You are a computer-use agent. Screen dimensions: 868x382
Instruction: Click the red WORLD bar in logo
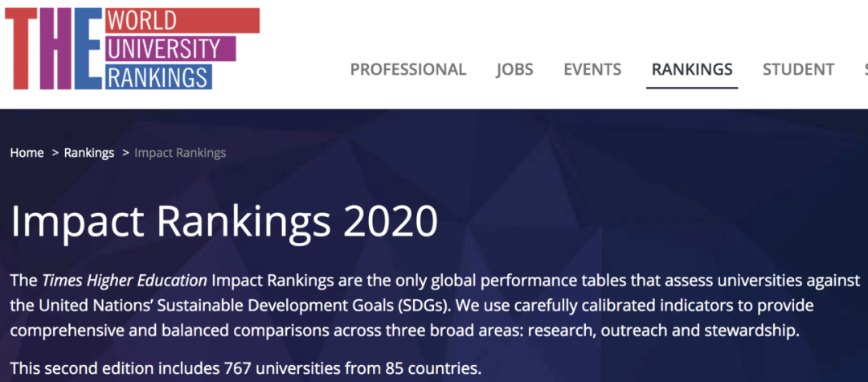pyautogui.click(x=182, y=20)
